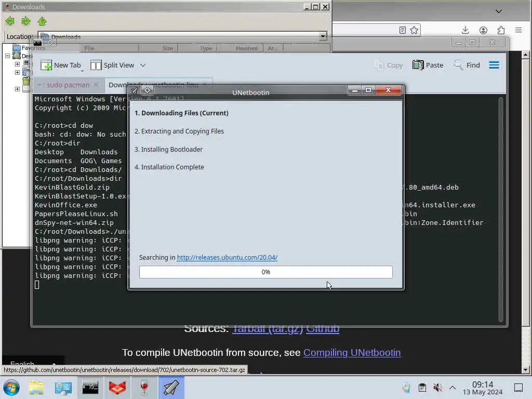The width and height of the screenshot is (532, 399).
Task: Open the Wine glass taskbar icon
Action: [x=144, y=388]
